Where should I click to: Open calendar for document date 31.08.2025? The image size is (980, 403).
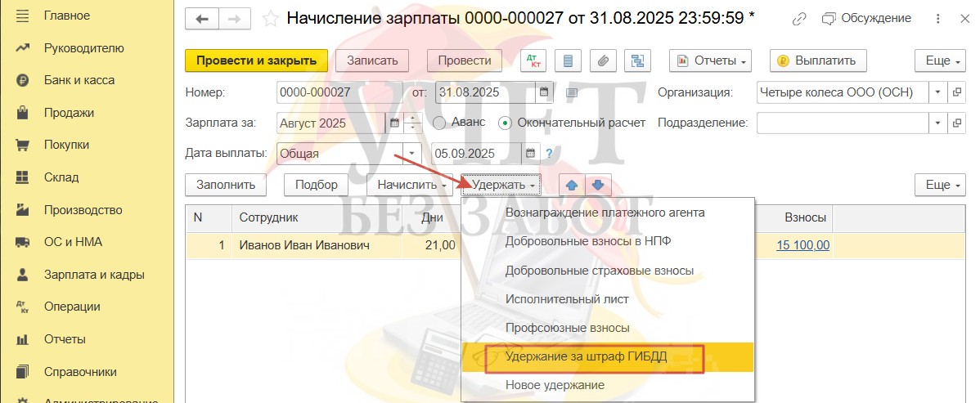click(545, 92)
